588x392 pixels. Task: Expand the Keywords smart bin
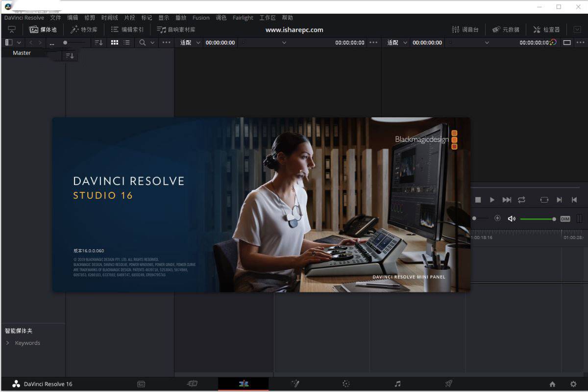(8, 343)
